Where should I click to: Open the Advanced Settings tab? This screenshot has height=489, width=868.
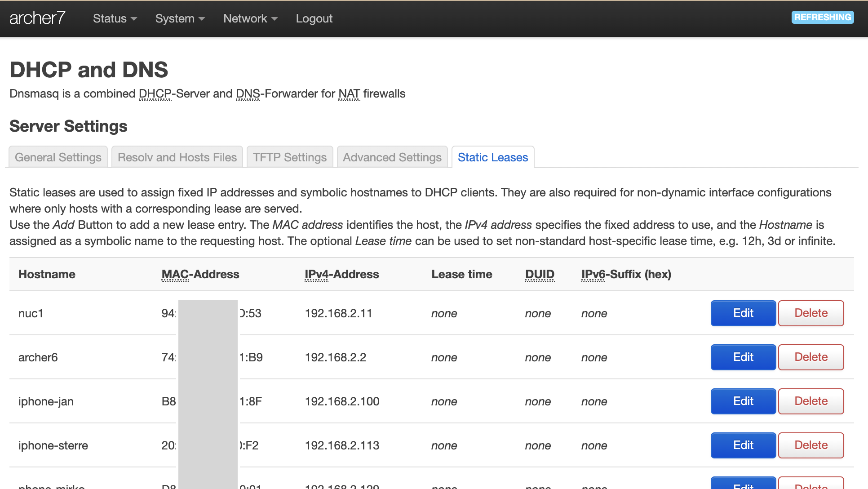[x=392, y=157]
